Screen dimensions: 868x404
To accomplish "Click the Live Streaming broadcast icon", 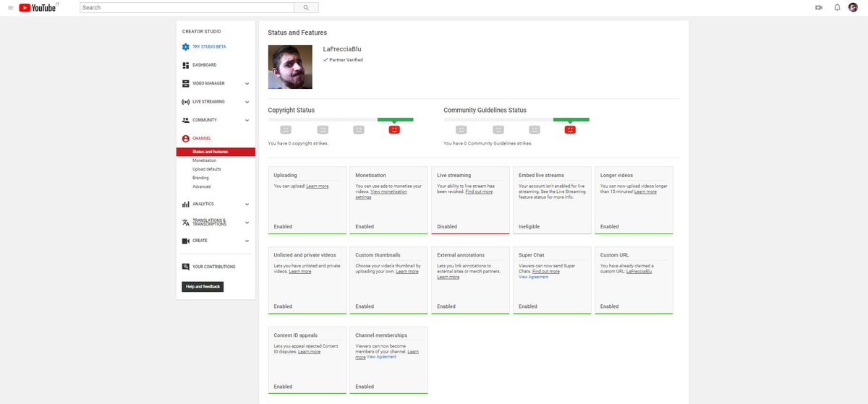I will 186,102.
